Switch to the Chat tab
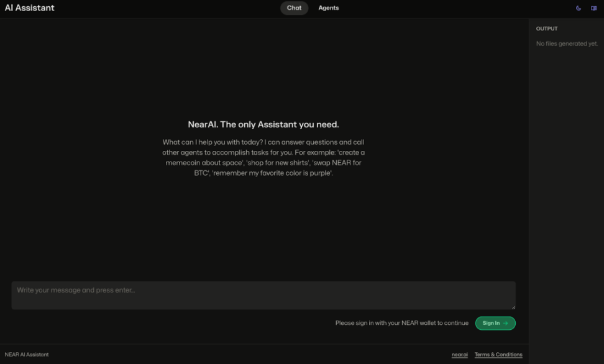The image size is (604, 364). coord(294,8)
